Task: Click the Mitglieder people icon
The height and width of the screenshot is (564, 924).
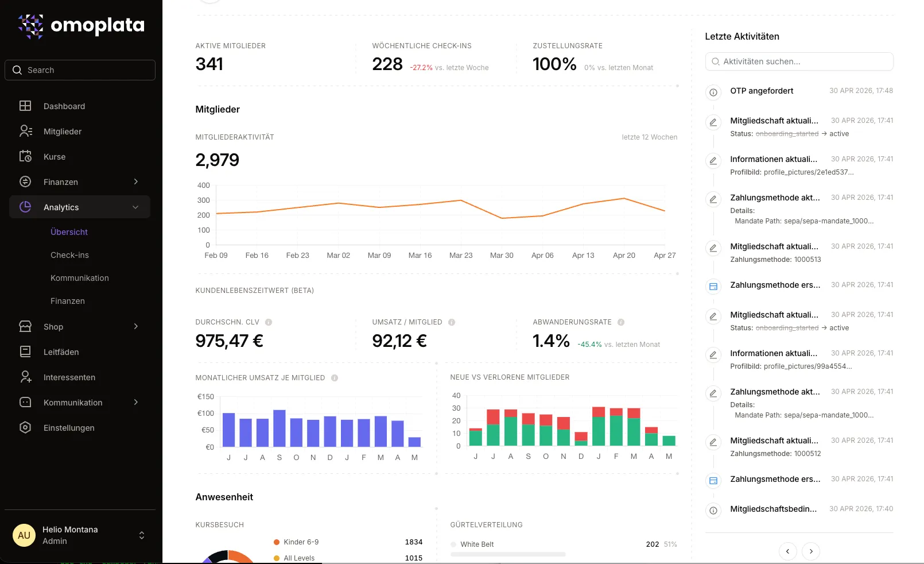Action: [25, 132]
